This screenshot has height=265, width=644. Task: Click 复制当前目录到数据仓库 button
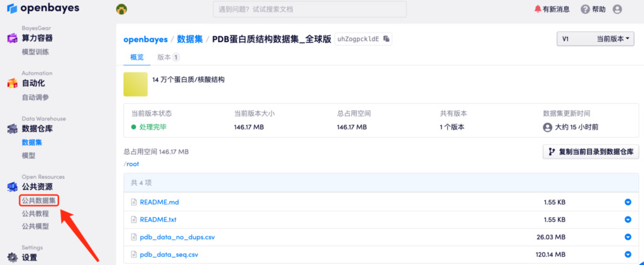591,152
